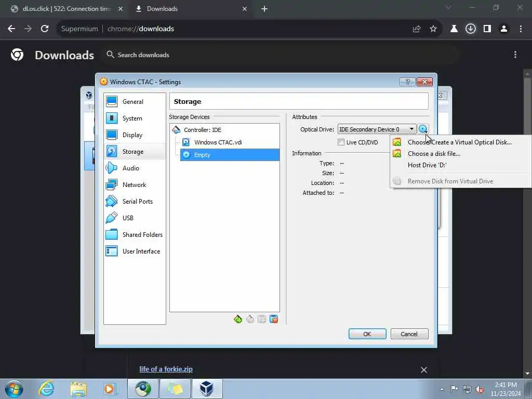Screen dimensions: 532x399
Task: Select Choose a disk file menu item
Action: point(460,154)
